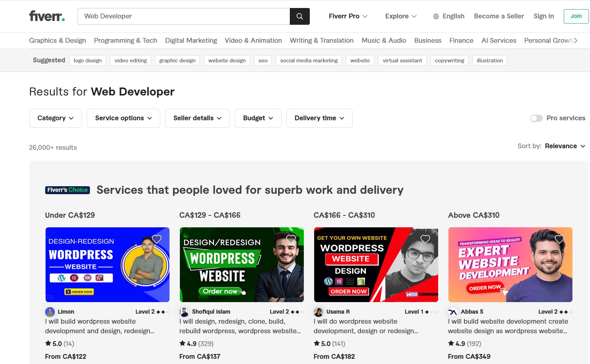This screenshot has width=590, height=364.
Task: Open the Category filter dropdown
Action: 56,118
